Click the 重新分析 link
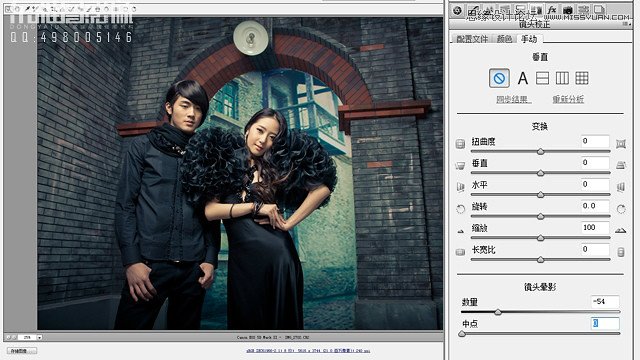This screenshot has height=360, width=640. coord(568,99)
